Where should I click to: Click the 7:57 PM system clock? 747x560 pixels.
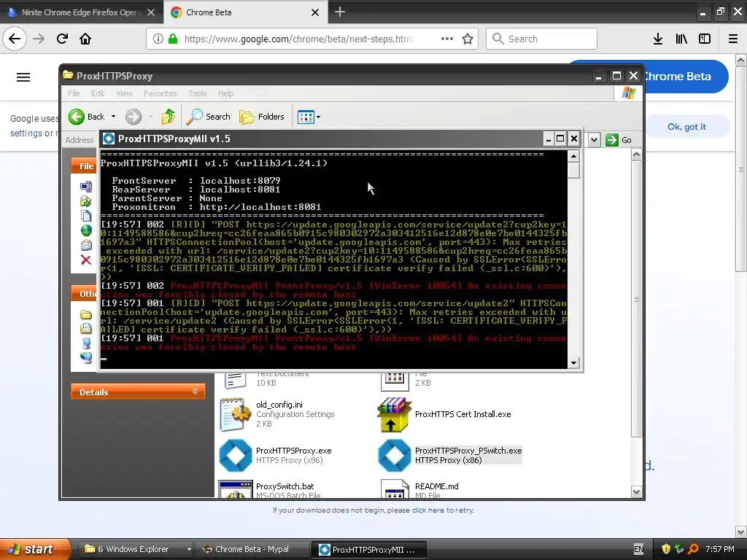coord(720,549)
